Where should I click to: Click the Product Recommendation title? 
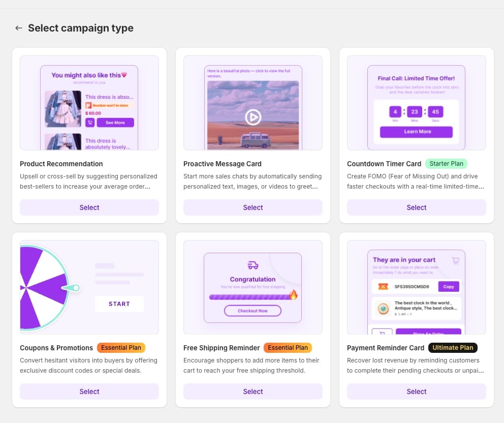point(61,164)
